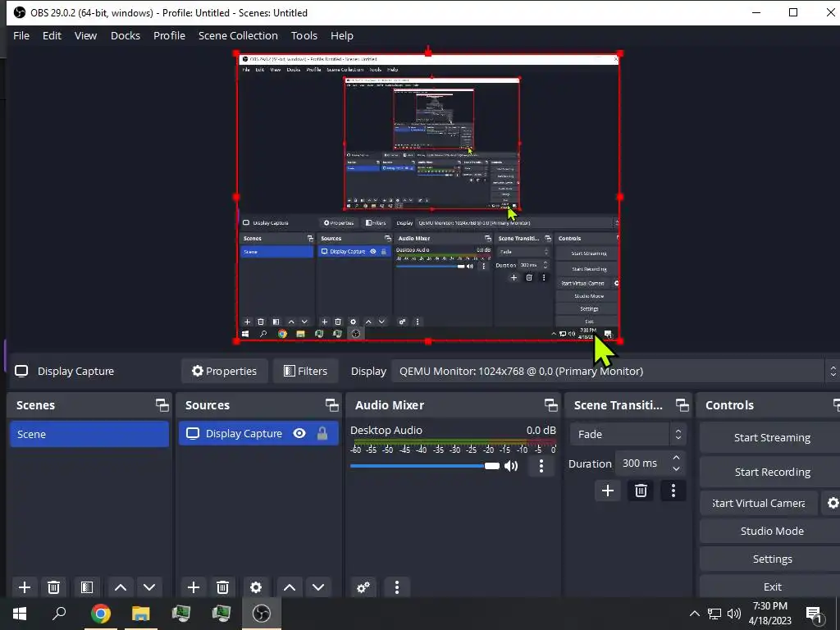840x630 pixels.
Task: Click Start Streaming
Action: coord(771,438)
